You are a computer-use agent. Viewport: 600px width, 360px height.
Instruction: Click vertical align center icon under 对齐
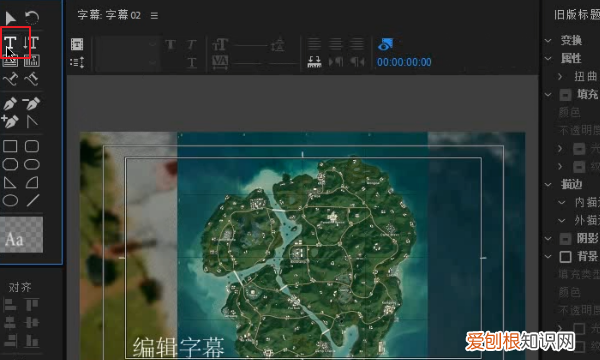pos(31,323)
